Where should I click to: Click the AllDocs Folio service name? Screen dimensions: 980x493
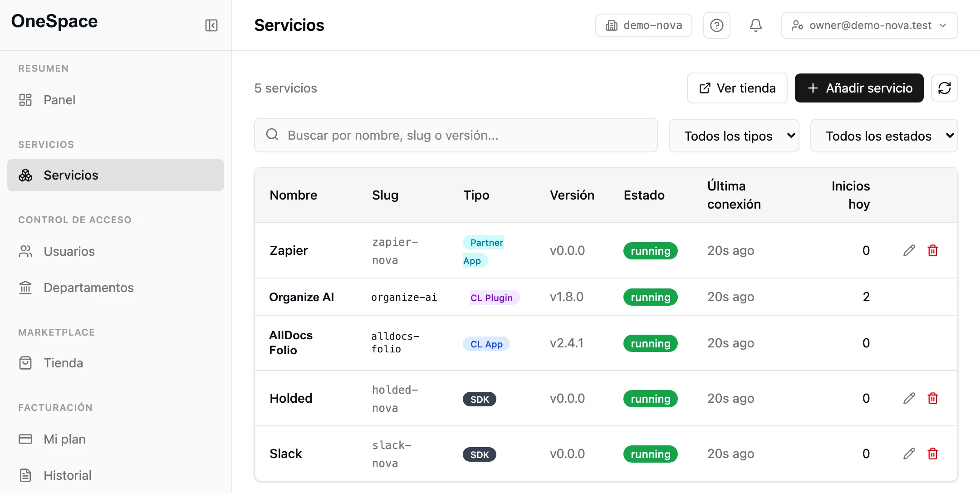[291, 342]
